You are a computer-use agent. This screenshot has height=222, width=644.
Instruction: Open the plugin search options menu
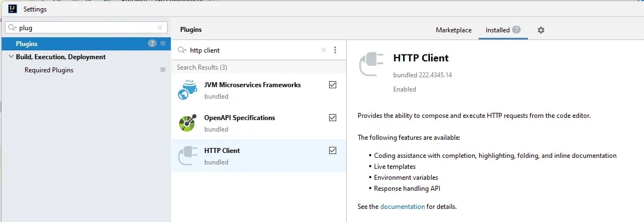(335, 50)
